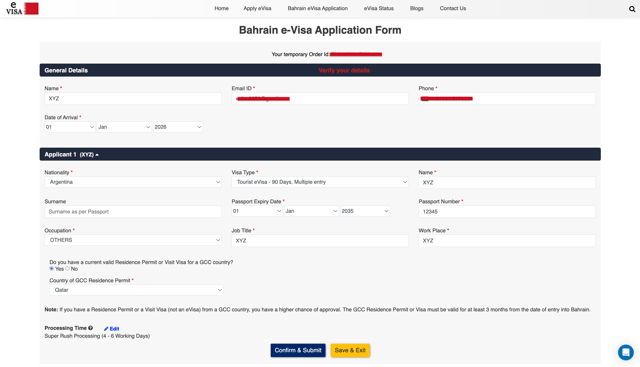Click Save & Exit button

(x=350, y=350)
